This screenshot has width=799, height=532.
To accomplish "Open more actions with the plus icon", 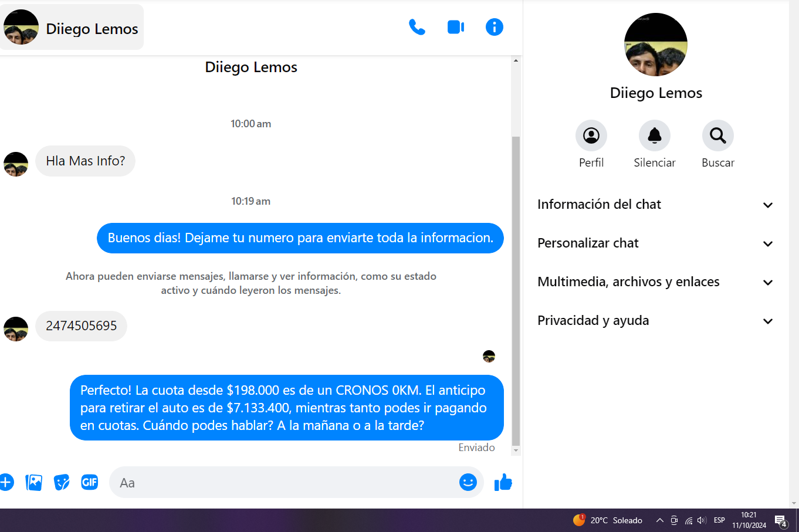I will click(6, 482).
